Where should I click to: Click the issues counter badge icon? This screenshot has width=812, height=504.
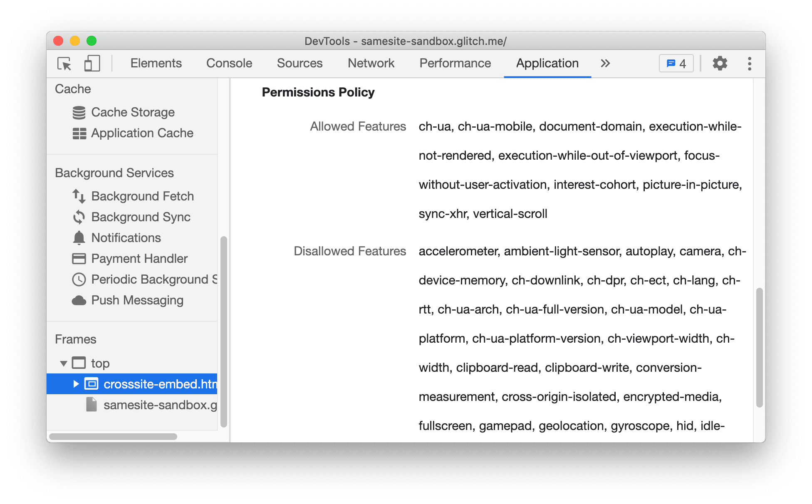[x=676, y=63]
